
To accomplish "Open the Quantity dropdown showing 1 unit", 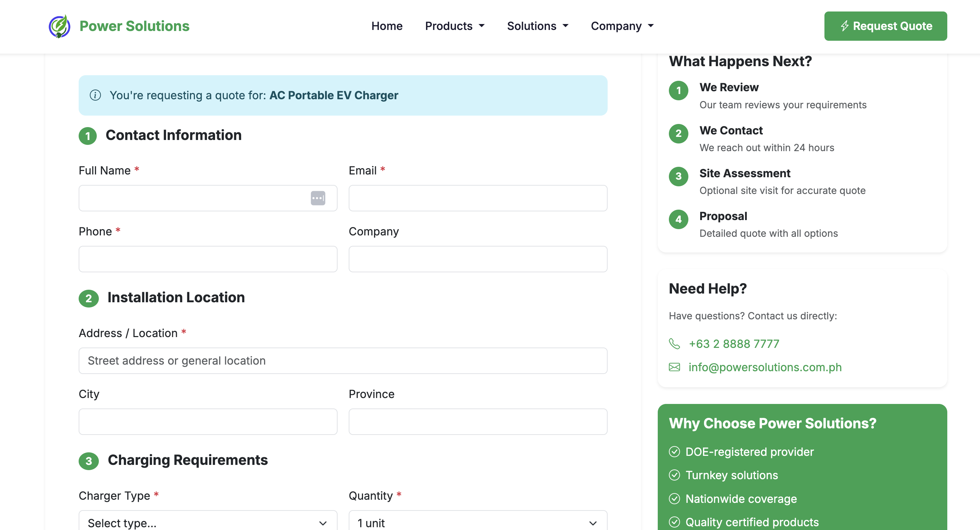I will pyautogui.click(x=477, y=522).
